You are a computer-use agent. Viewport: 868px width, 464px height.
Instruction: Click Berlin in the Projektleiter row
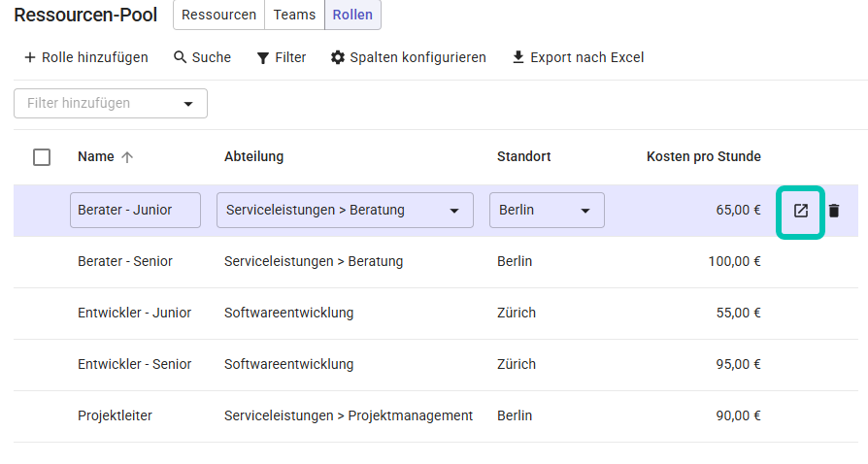(x=515, y=415)
